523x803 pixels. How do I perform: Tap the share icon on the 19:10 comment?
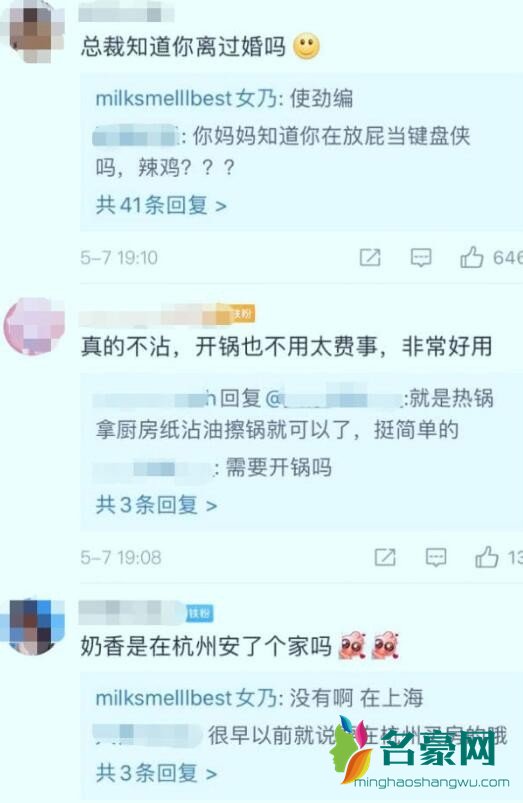coord(370,257)
